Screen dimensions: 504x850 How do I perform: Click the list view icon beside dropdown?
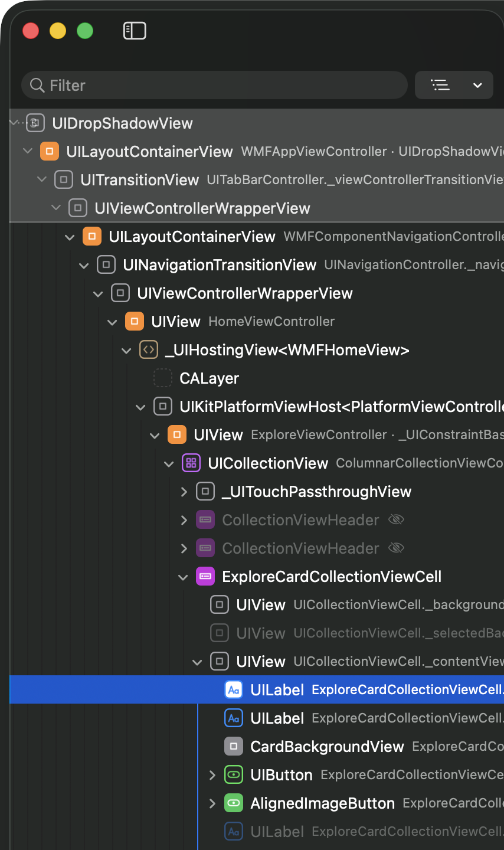(x=440, y=85)
